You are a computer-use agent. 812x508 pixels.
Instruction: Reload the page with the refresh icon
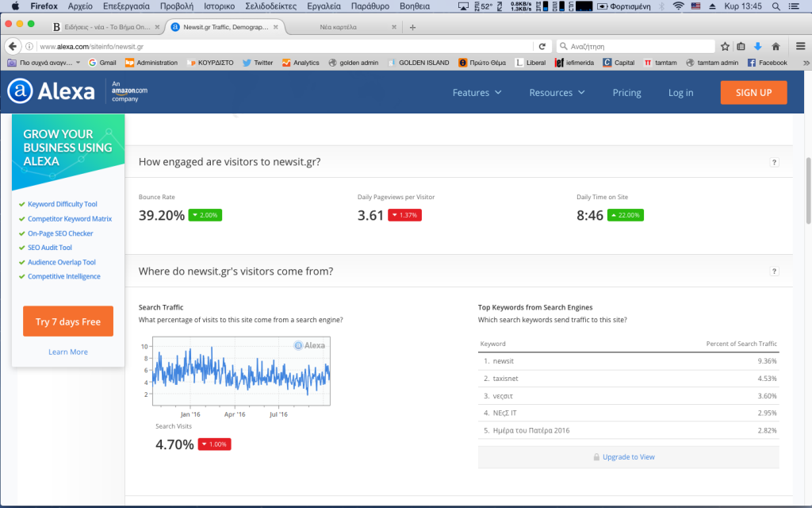542,46
